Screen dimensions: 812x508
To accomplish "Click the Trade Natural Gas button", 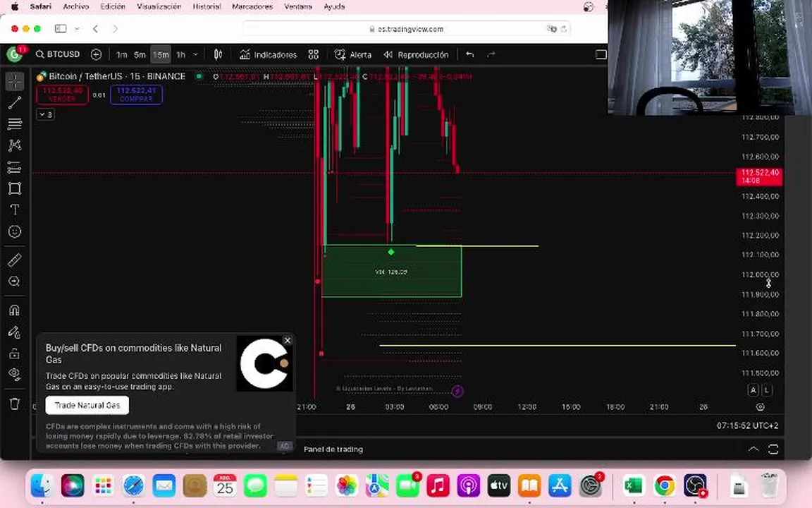I will (87, 406).
